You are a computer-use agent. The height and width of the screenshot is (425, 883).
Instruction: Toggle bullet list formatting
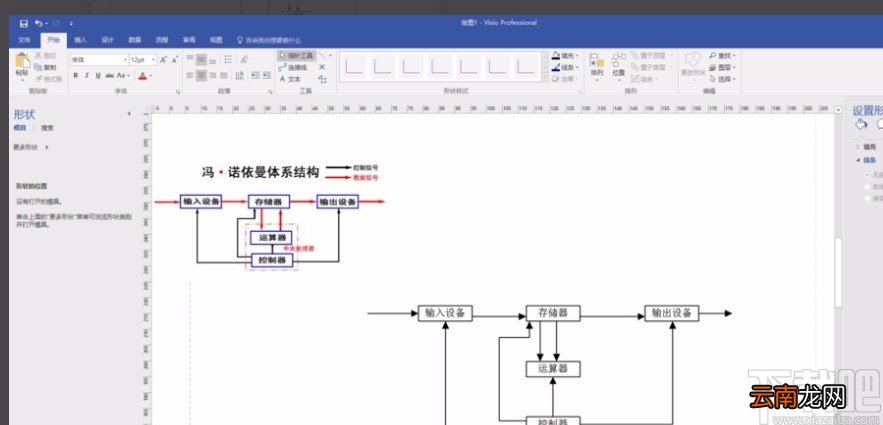[228, 59]
